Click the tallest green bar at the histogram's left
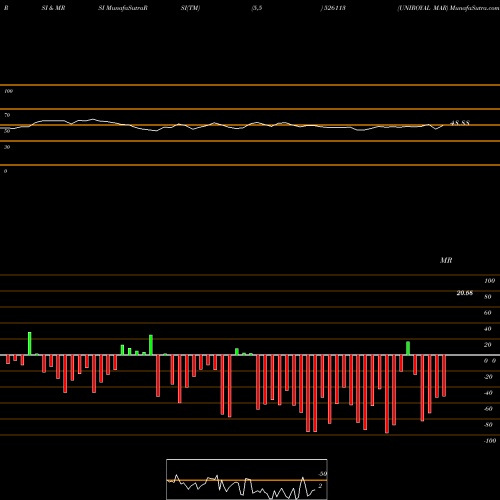The image size is (500, 500). click(x=30, y=344)
